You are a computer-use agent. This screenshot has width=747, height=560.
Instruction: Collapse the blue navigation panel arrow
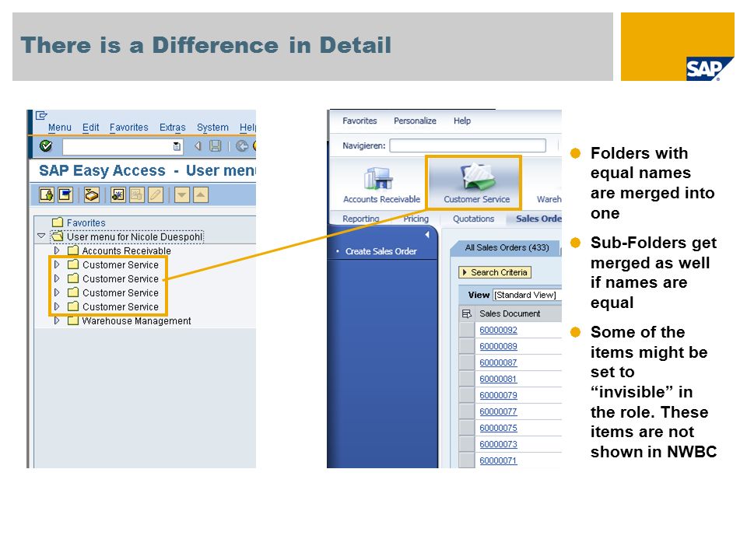(427, 234)
